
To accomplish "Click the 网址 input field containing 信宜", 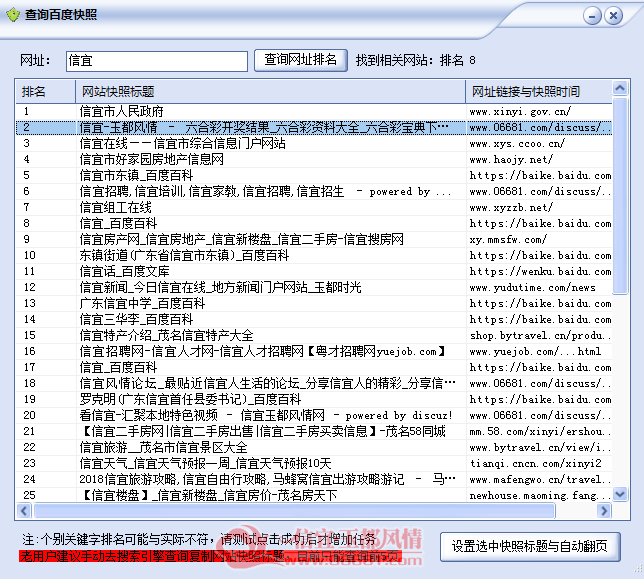I will (156, 61).
